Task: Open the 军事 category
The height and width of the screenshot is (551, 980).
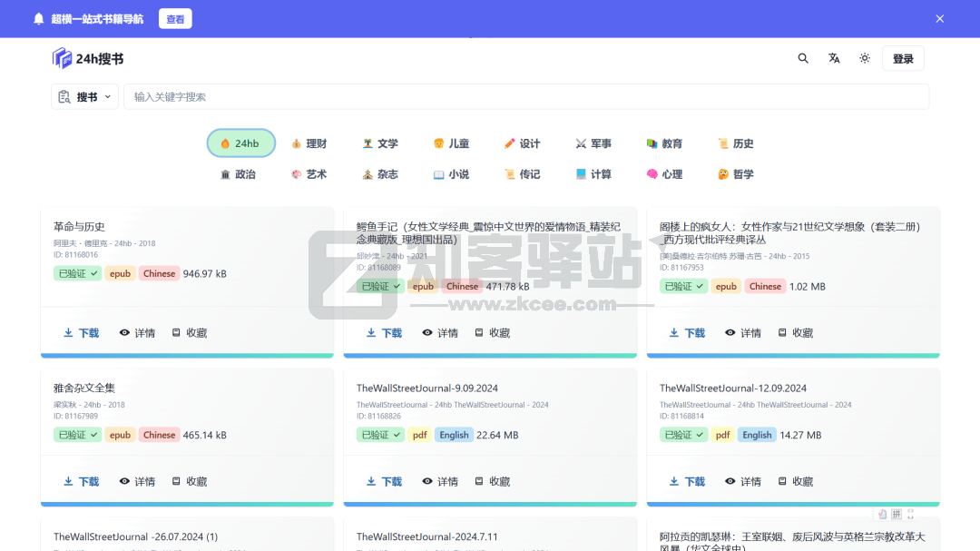Action: (x=593, y=143)
